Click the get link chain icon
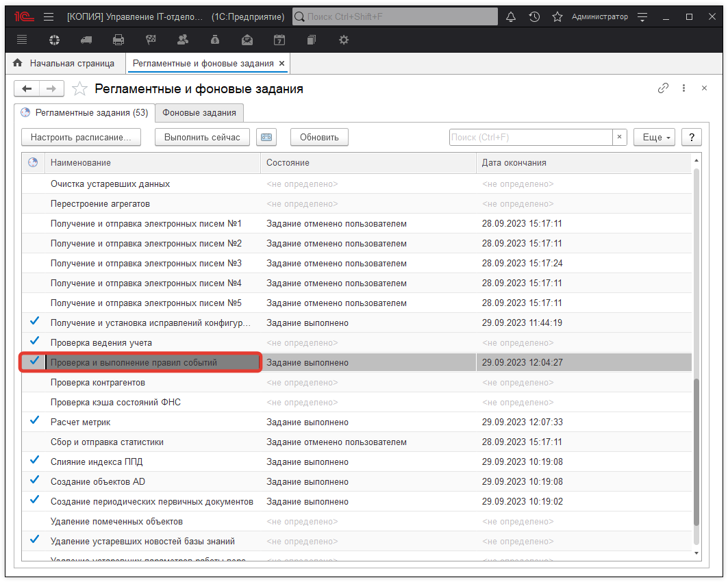728x582 pixels. pyautogui.click(x=663, y=88)
